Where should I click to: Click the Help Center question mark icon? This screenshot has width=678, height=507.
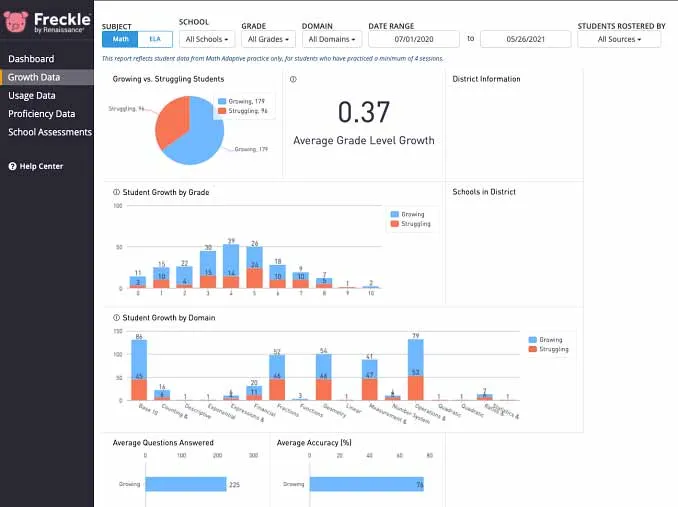tap(12, 166)
